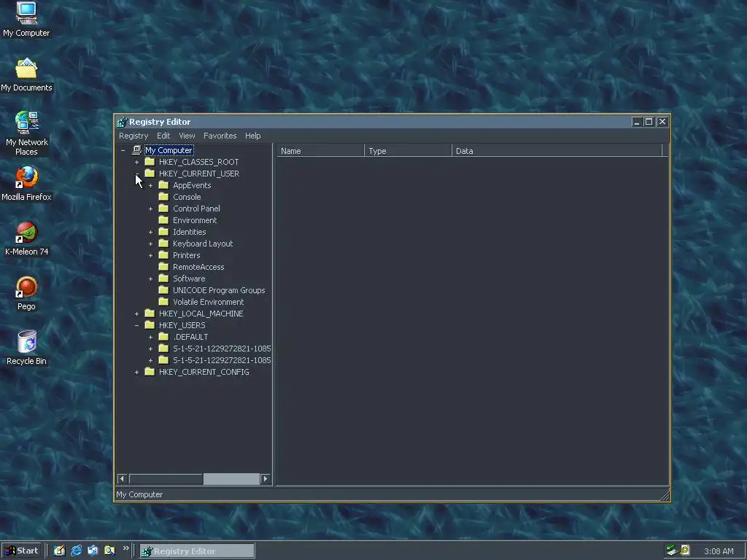Click the My Documents desktop icon
The image size is (747, 560).
(x=26, y=75)
